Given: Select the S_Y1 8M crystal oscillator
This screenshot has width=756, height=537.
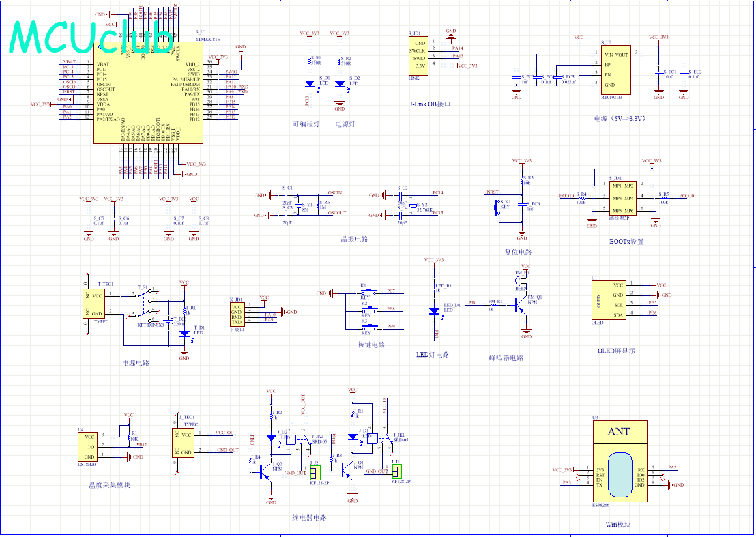Looking at the screenshot, I should pos(300,205).
